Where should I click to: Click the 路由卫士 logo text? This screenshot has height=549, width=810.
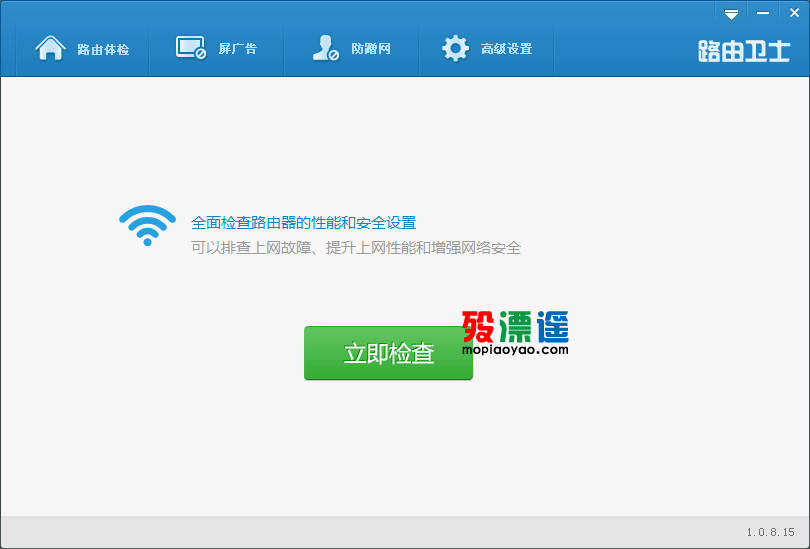[x=744, y=51]
